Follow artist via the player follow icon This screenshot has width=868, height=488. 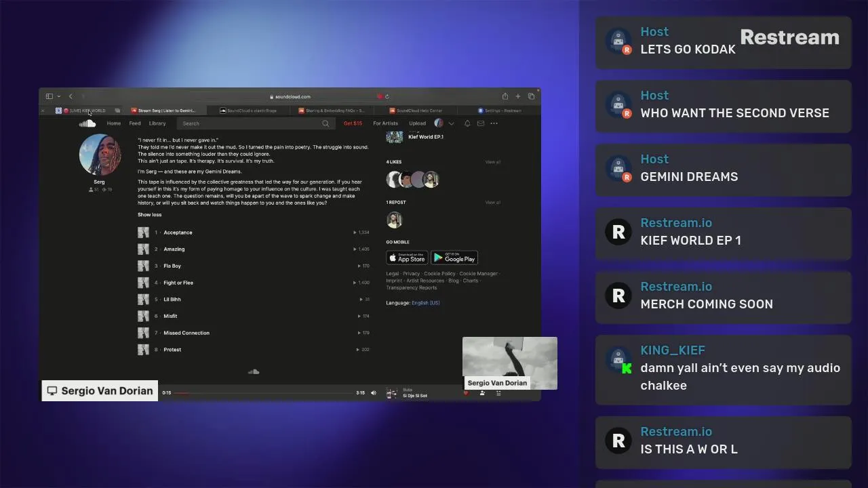(x=482, y=393)
